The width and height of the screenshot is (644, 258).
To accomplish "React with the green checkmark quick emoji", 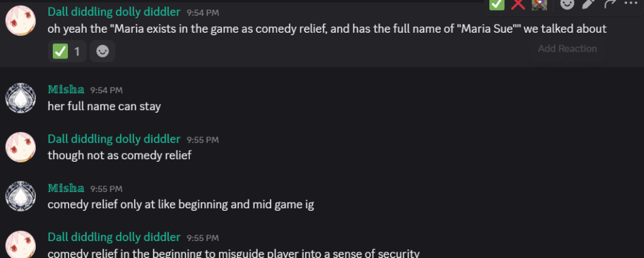I will tap(497, 4).
